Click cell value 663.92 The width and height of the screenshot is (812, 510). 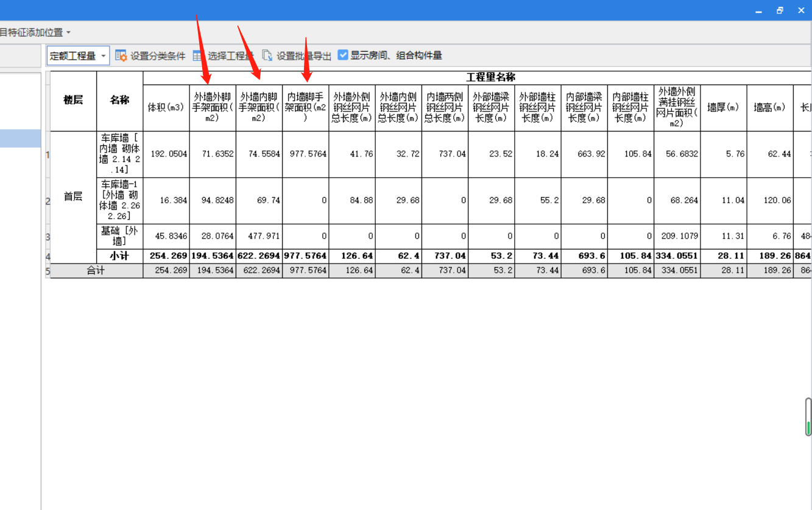click(x=591, y=154)
